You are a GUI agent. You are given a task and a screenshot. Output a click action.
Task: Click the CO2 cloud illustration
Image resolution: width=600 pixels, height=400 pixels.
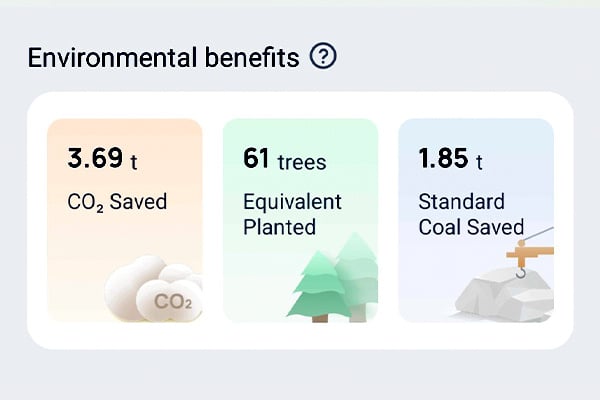(x=153, y=288)
